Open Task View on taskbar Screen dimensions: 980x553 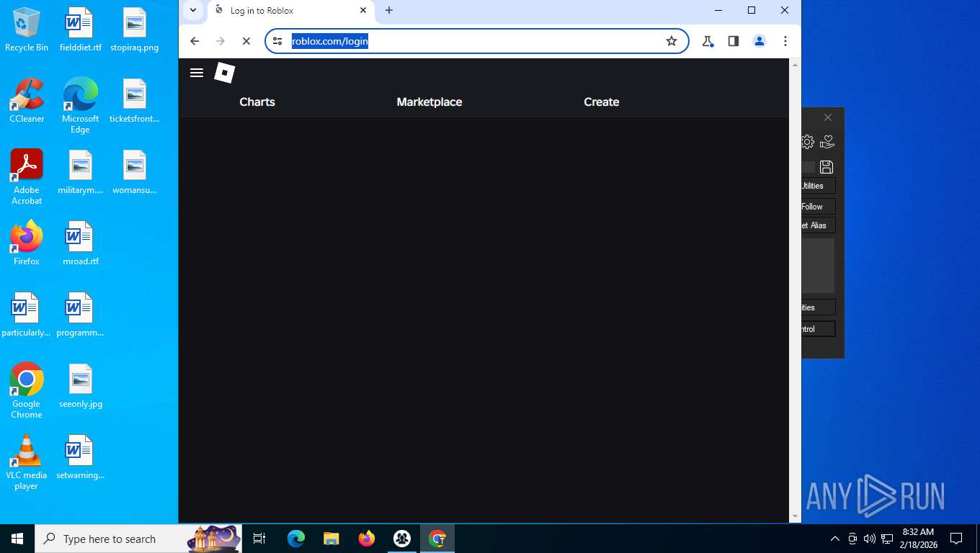pos(259,539)
